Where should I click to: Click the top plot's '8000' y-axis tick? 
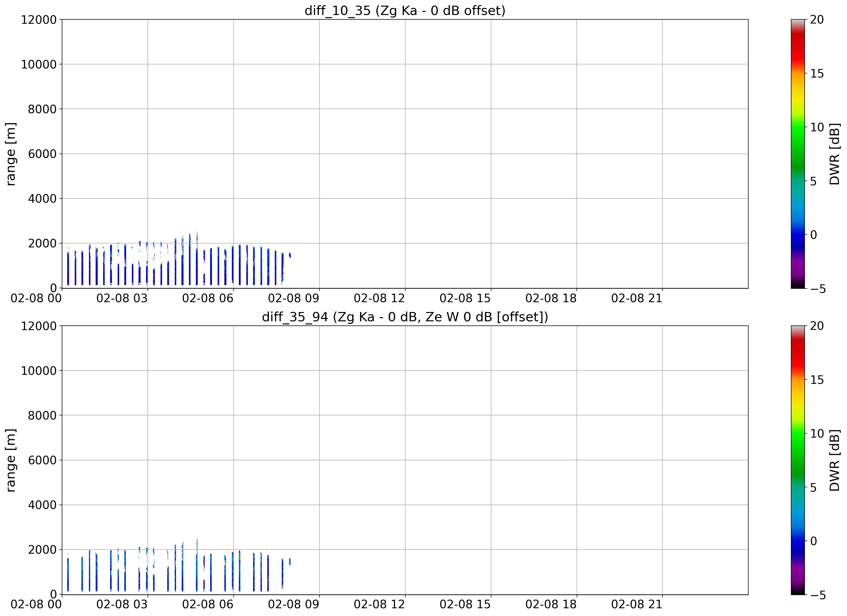coord(42,109)
